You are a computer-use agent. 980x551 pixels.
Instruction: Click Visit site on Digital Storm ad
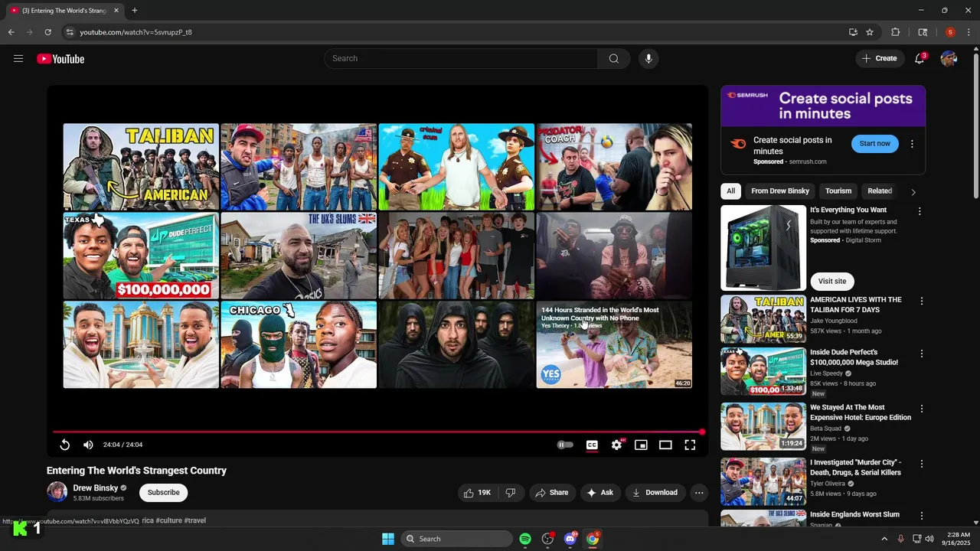point(832,281)
